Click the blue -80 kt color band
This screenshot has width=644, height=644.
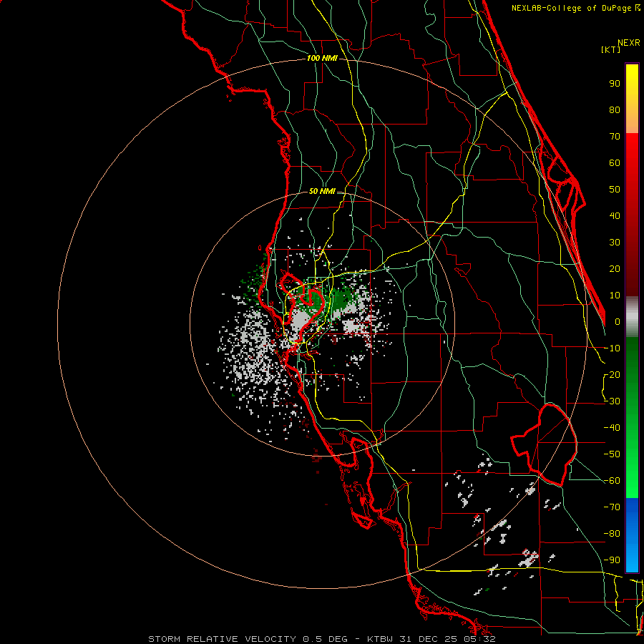(632, 530)
